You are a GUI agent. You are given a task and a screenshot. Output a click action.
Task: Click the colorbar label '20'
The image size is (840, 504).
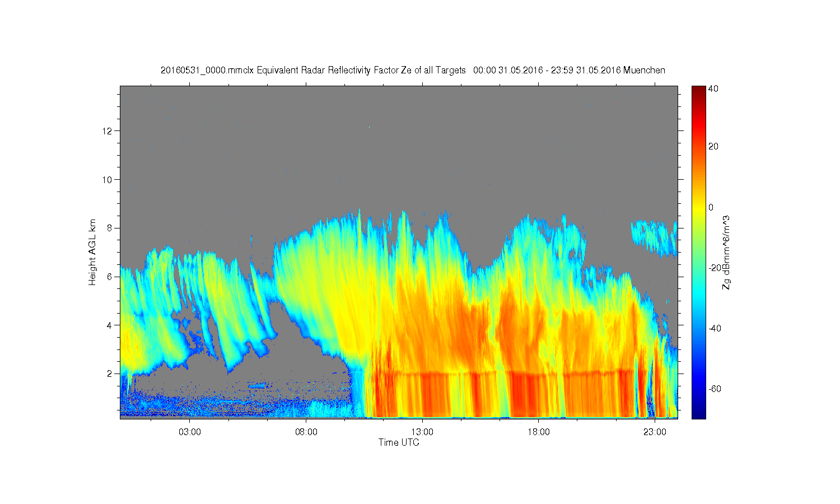[x=713, y=147]
